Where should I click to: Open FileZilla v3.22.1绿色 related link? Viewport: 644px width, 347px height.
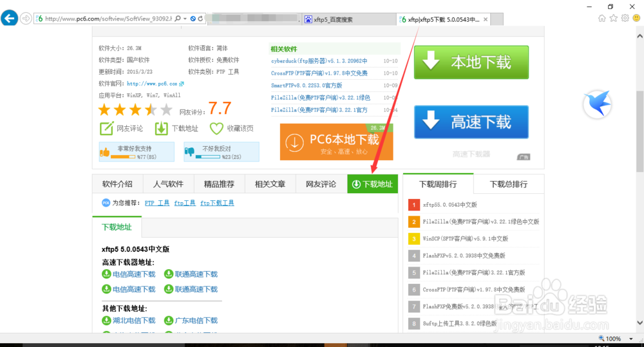click(x=320, y=98)
